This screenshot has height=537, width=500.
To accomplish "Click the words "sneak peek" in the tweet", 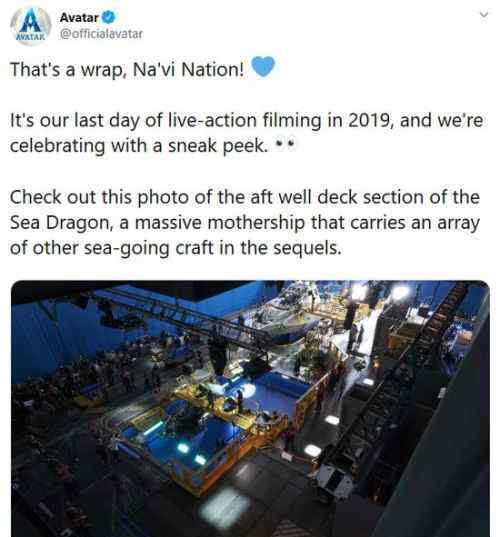I will pyautogui.click(x=217, y=146).
